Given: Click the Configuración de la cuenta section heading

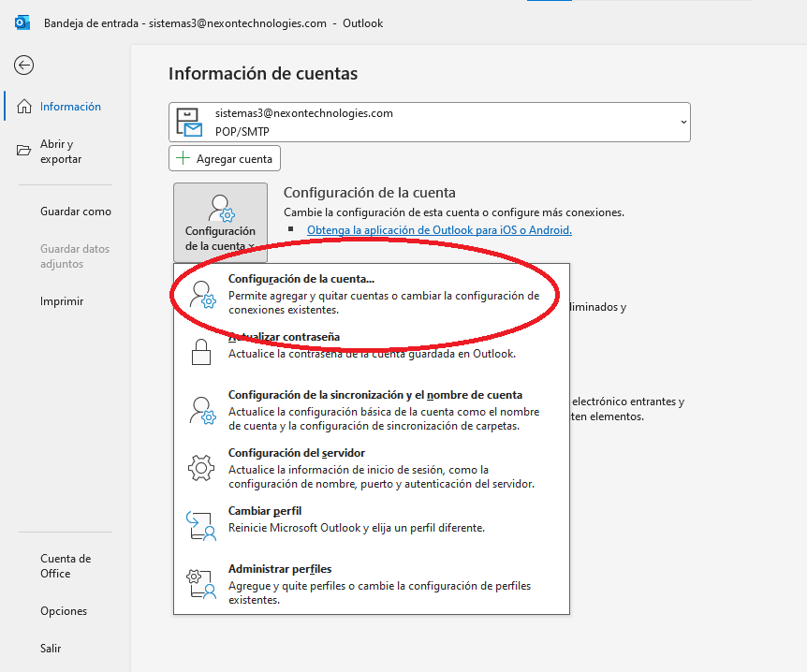Looking at the screenshot, I should click(370, 193).
